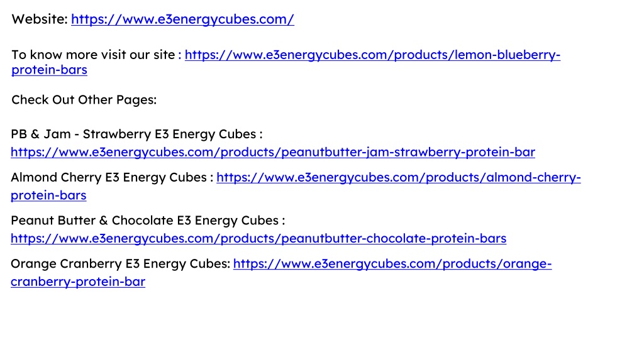Click 'protein-bars' link text below lemon-blueberry
Screen dimensions: 644x362
point(49,70)
